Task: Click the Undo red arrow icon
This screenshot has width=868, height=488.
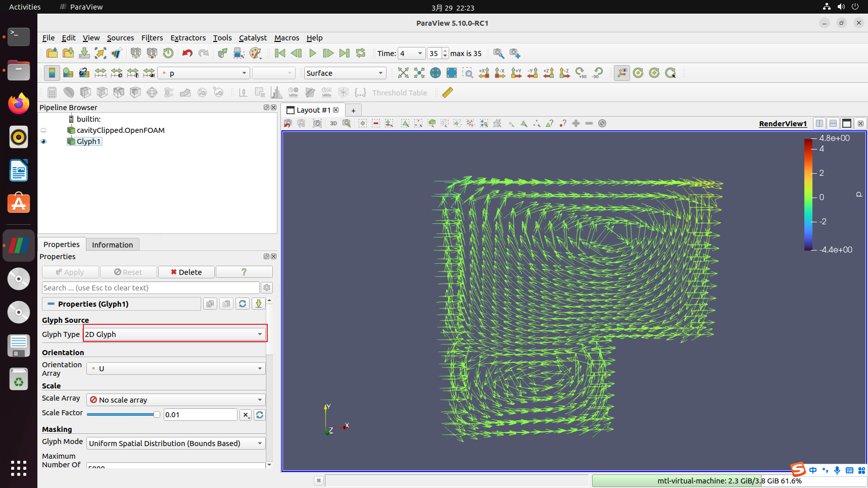Action: tap(187, 53)
